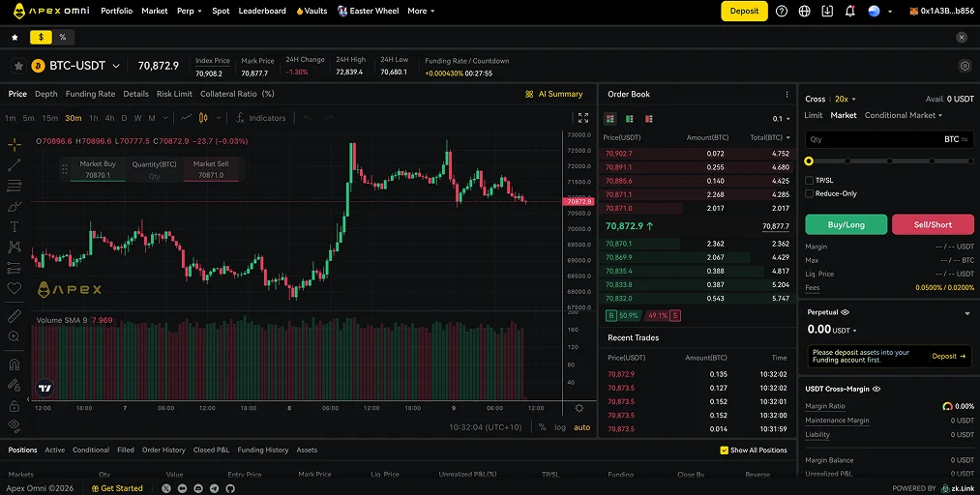980x495 pixels.
Task: Open the notifications bell
Action: pos(850,12)
